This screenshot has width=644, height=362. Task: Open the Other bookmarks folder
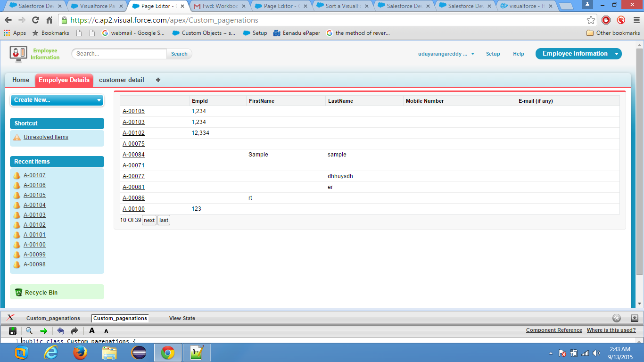pos(613,33)
